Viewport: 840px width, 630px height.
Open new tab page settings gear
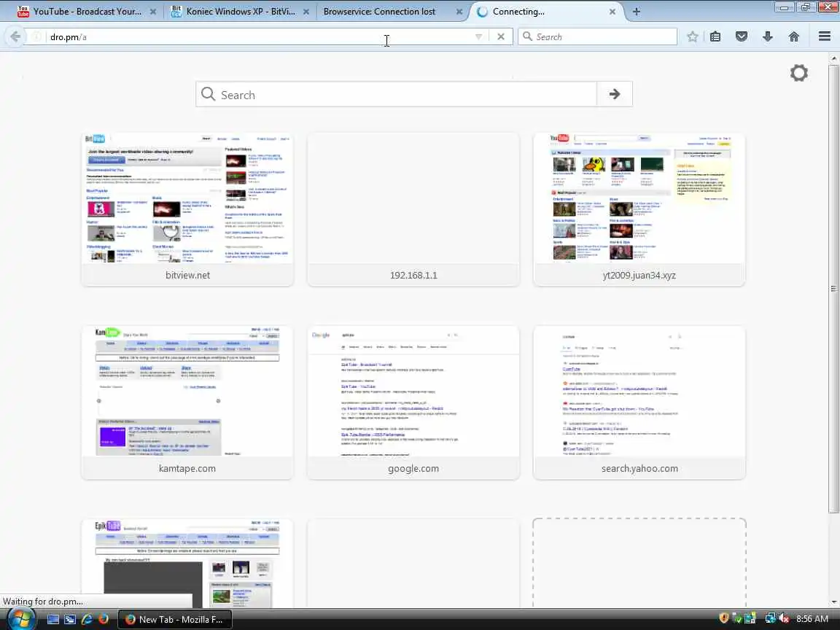tap(798, 73)
